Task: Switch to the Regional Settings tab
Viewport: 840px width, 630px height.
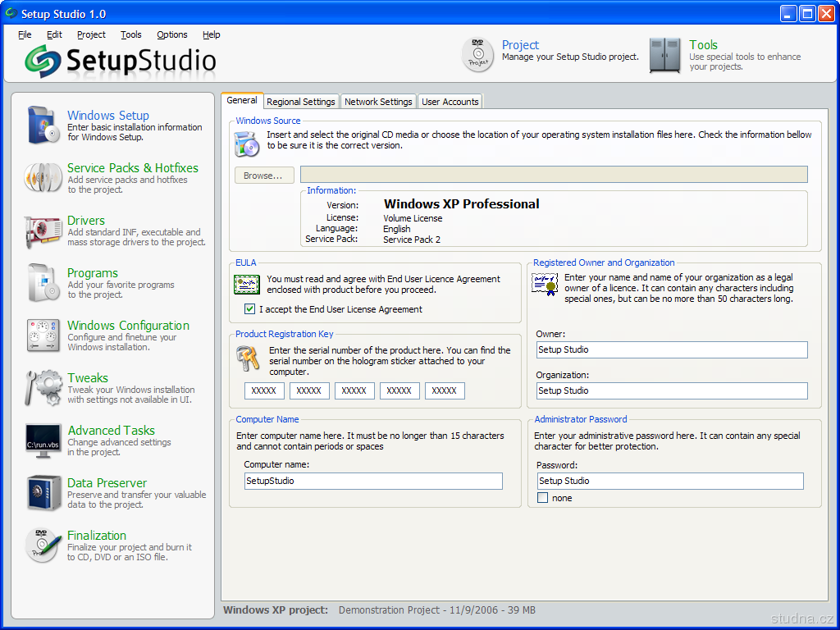Action: pos(301,102)
